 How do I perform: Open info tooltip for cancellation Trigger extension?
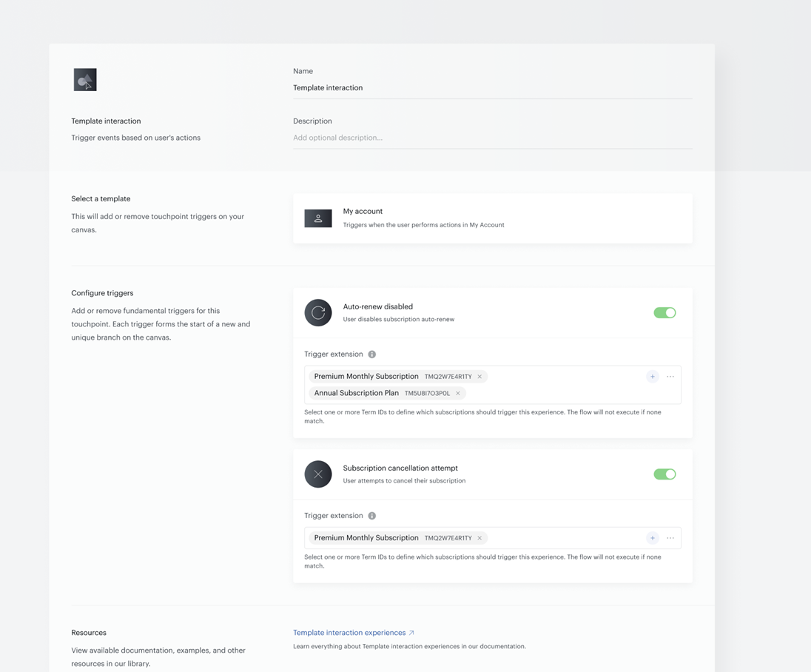[372, 516]
